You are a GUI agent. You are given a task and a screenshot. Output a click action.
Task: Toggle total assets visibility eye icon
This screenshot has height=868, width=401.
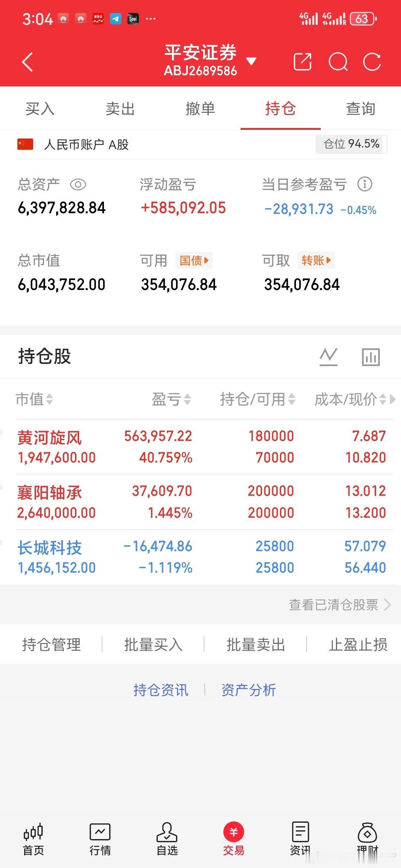click(x=78, y=184)
